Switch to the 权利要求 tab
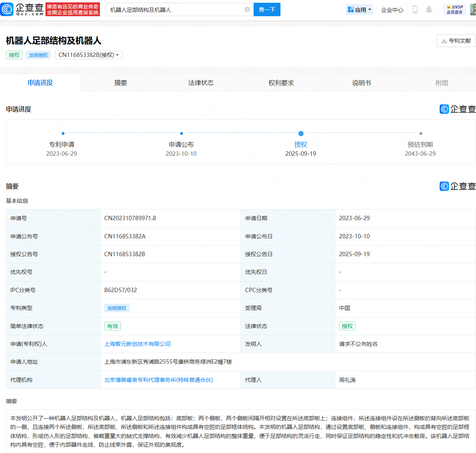Screen dimensions: 476x453 [281, 83]
